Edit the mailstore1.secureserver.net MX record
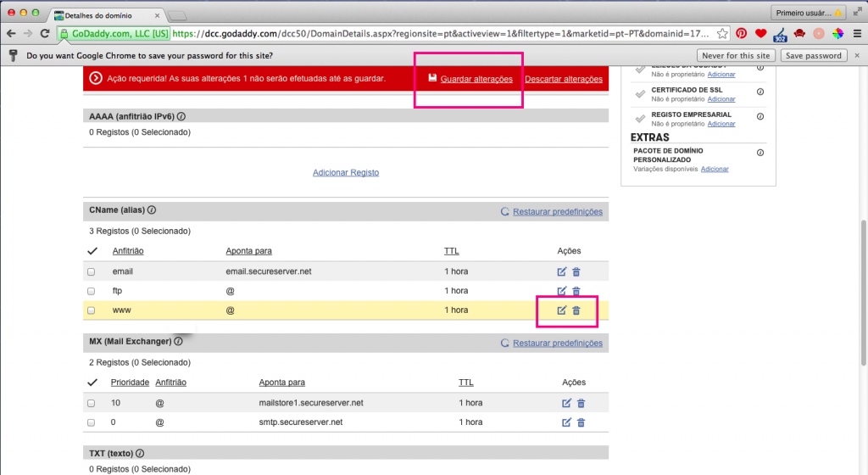Screen dimensions: 868x475 [x=566, y=403]
